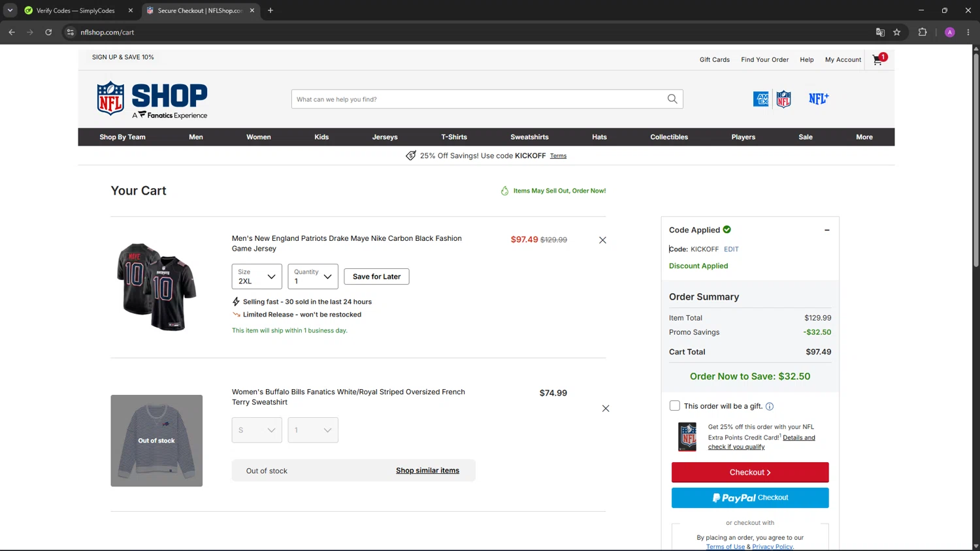Collapse the Code Applied panel
This screenshot has height=551, width=980.
point(827,230)
